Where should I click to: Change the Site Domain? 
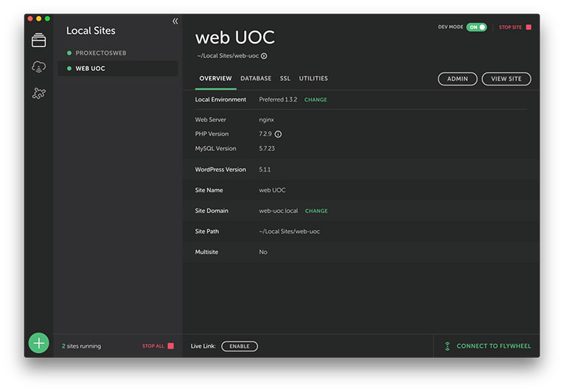tap(316, 211)
